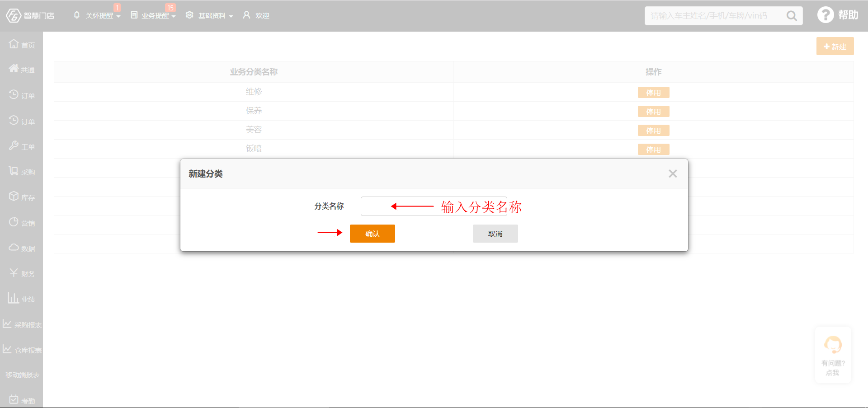This screenshot has height=408, width=868.
Task: Click the 业务分类名称 column header
Action: click(x=254, y=72)
